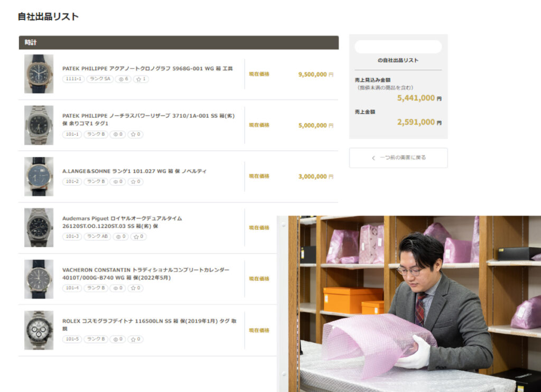
Task: Click the 9,500,000 円 current price
Action: 316,74
